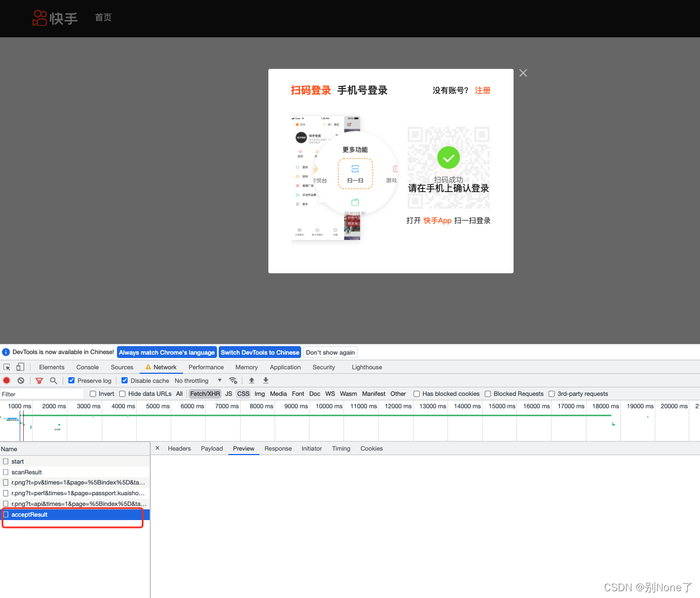Switch to 手机号登录 phone login tab
The image size is (700, 598).
(x=362, y=90)
